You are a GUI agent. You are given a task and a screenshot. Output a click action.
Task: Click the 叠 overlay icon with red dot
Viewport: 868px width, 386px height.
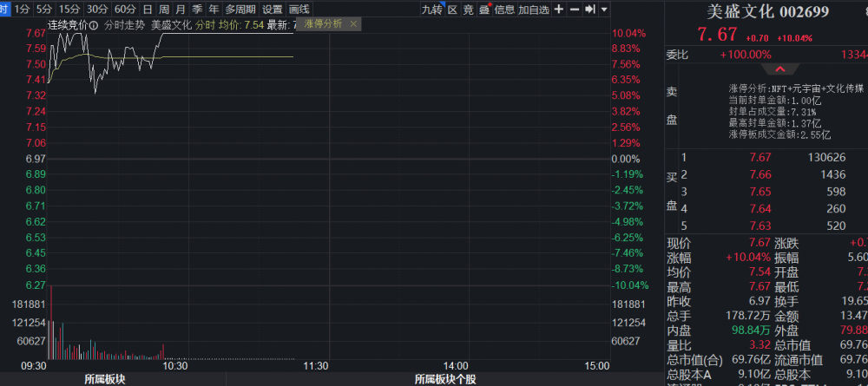pos(485,10)
